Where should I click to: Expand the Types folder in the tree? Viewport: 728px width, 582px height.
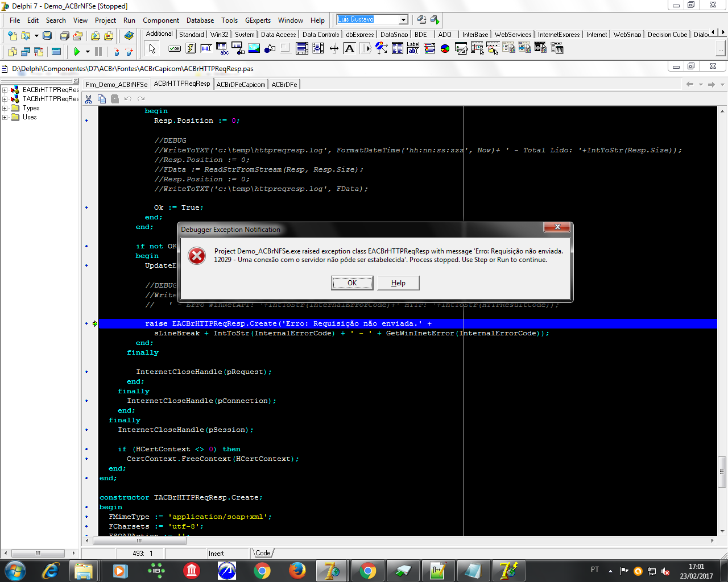click(5, 108)
